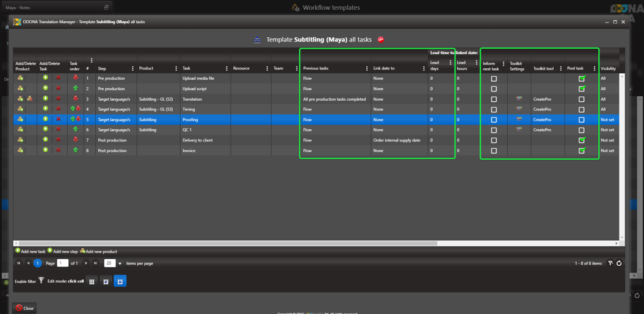The image size is (644, 314).
Task: Uncheck Pool task checkbox for Invoice row
Action: pyautogui.click(x=581, y=151)
